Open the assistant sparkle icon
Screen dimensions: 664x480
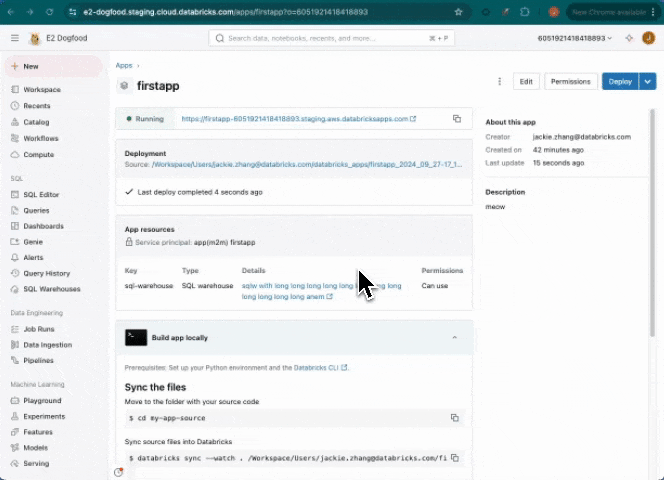pos(629,38)
